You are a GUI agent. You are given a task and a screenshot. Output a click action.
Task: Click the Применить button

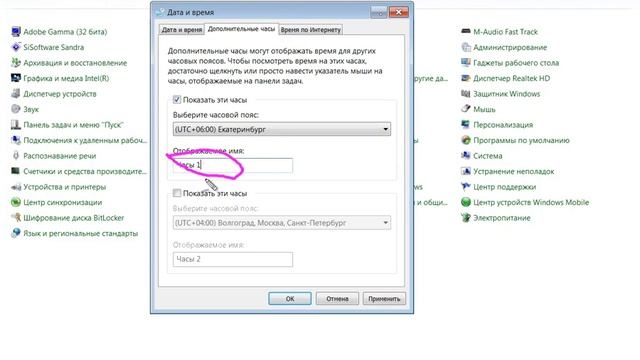(x=384, y=299)
